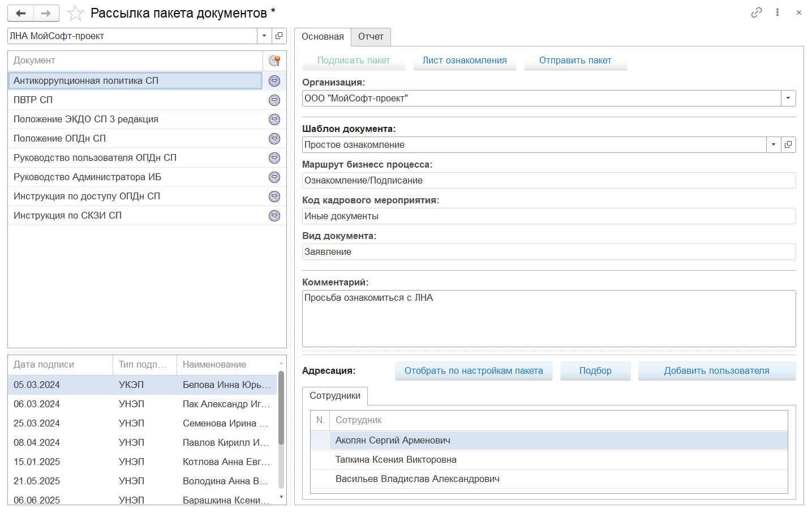This screenshot has height=512, width=812.
Task: Select the Положение ОПДн СП document row
Action: coord(135,139)
